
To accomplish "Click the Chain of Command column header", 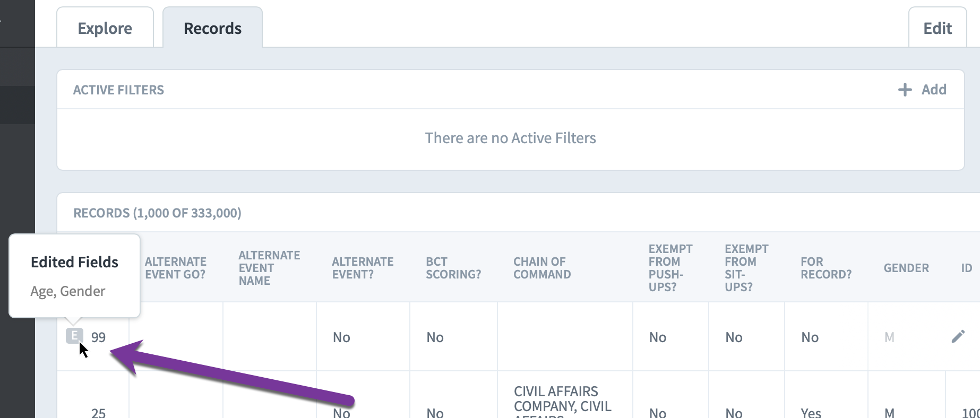I will (x=542, y=268).
